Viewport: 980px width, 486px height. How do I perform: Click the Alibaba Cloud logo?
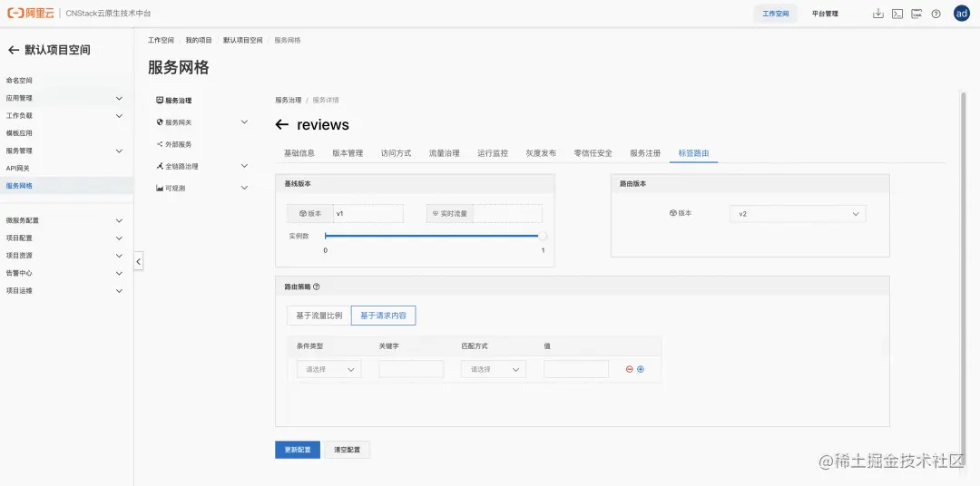31,13
